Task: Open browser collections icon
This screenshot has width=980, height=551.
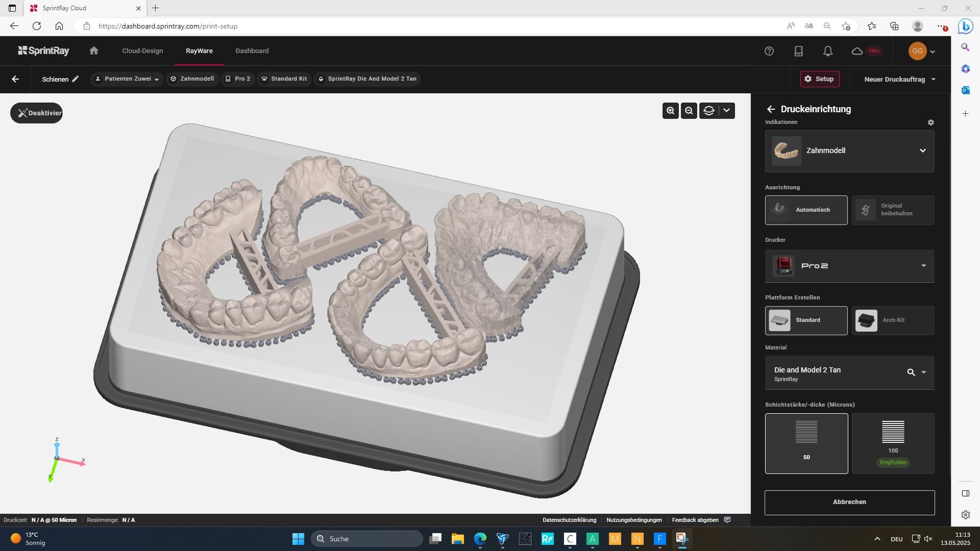Action: (894, 26)
